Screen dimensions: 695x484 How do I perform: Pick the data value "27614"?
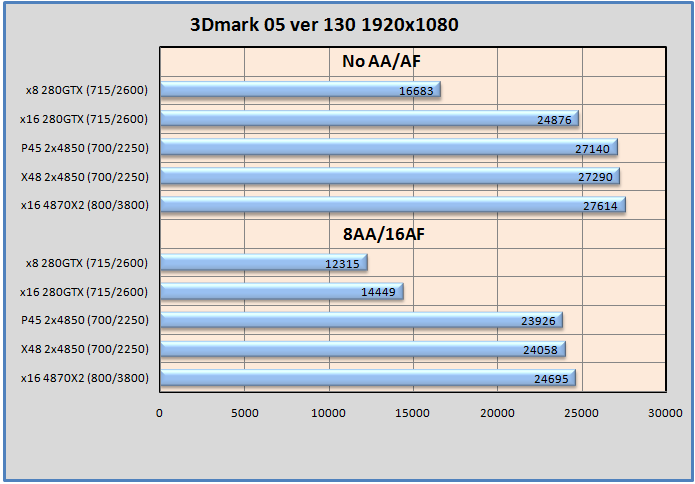pos(601,206)
